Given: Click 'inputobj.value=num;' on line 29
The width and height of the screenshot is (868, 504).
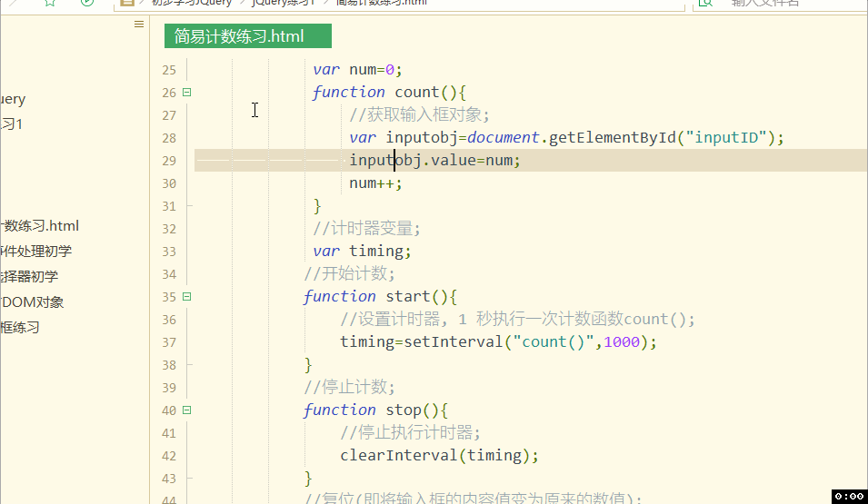Looking at the screenshot, I should point(434,161).
